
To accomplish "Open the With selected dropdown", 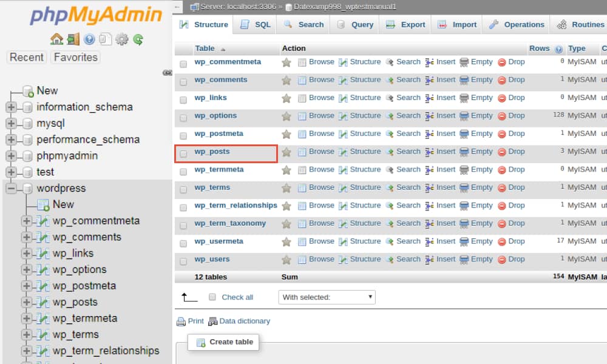I will (x=327, y=297).
